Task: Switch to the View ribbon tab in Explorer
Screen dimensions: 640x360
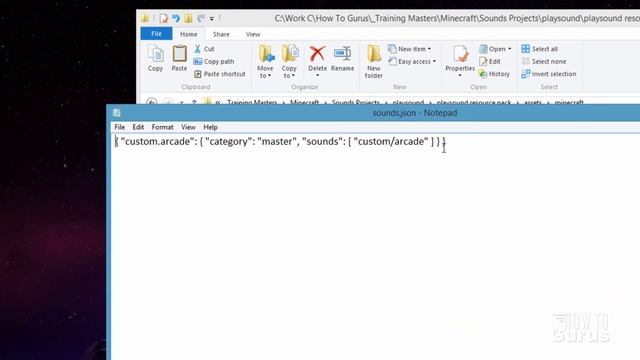Action: pos(253,34)
